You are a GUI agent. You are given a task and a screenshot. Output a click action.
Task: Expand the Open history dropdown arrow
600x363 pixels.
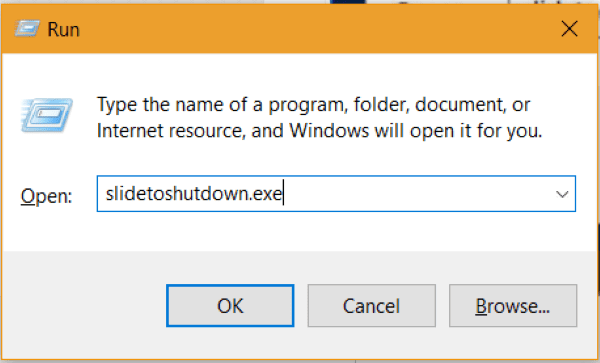(562, 194)
